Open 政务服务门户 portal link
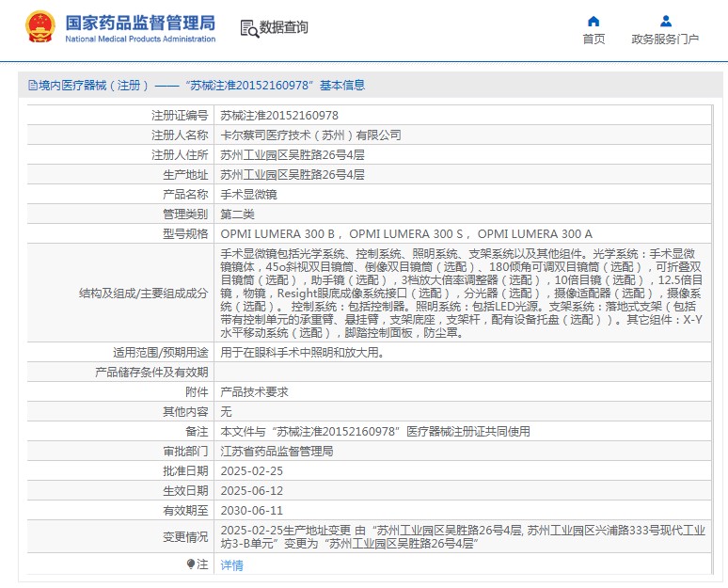The width and height of the screenshot is (728, 588). (x=665, y=39)
